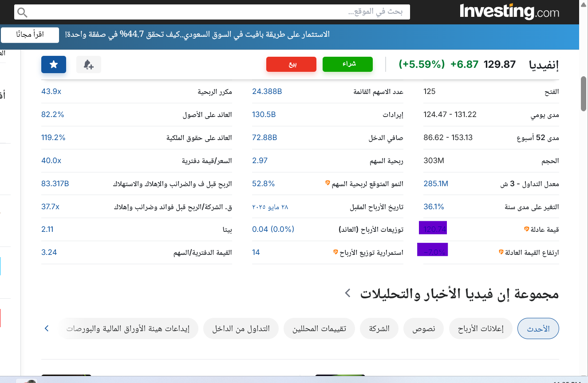The width and height of the screenshot is (588, 383).
Task: Select the نصوص tab
Action: [424, 329]
